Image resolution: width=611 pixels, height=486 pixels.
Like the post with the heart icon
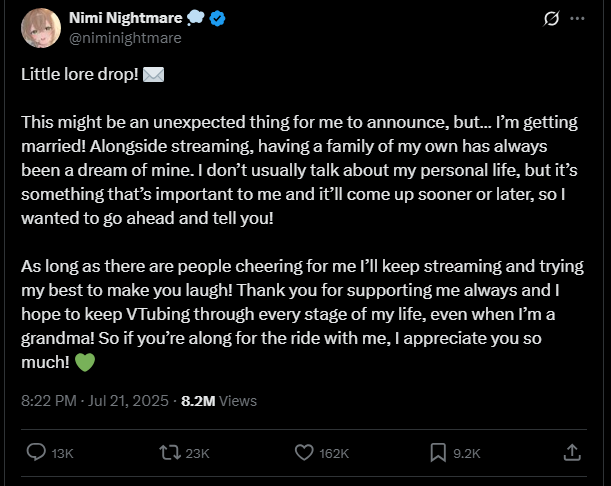[x=305, y=453]
